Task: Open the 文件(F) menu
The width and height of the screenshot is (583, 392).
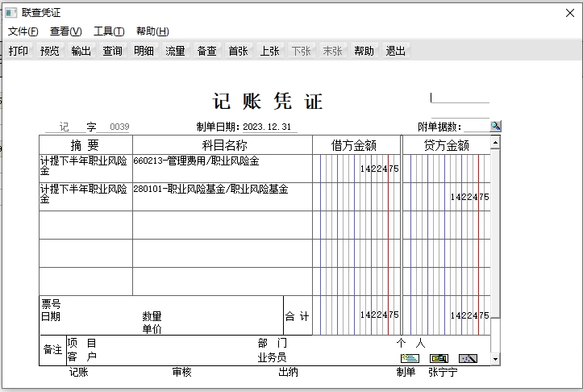Action: (23, 31)
